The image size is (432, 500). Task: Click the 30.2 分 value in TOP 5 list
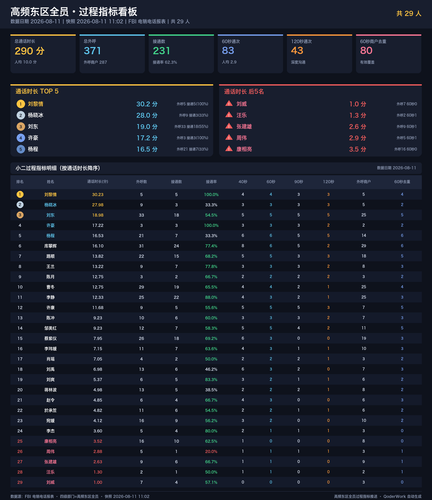coord(147,104)
